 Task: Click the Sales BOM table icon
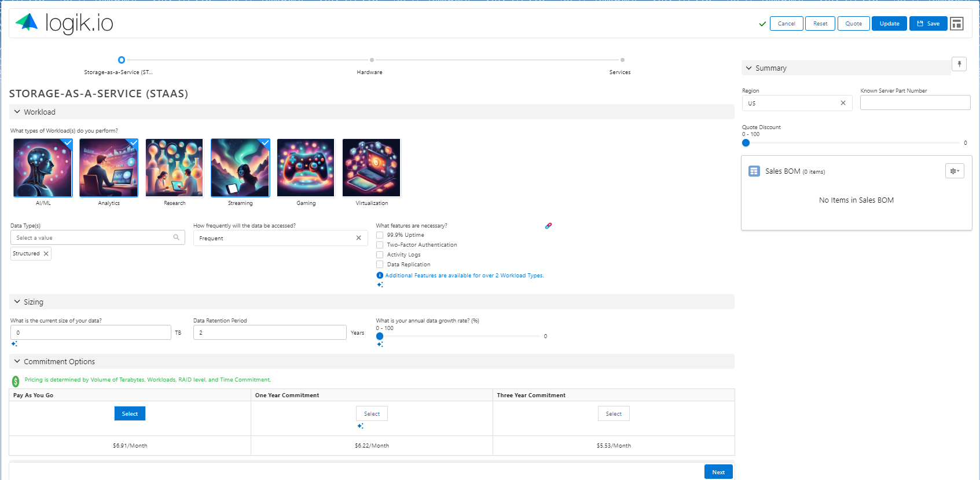coord(754,171)
